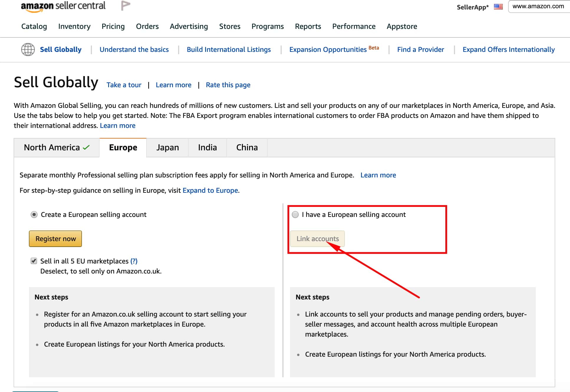The image size is (570, 392).
Task: Click the globe icon next to Sell Globally
Action: (x=28, y=49)
